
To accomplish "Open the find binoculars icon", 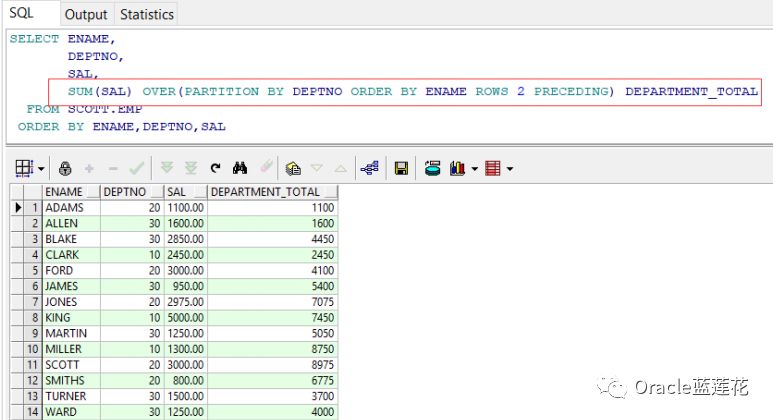I will 240,168.
